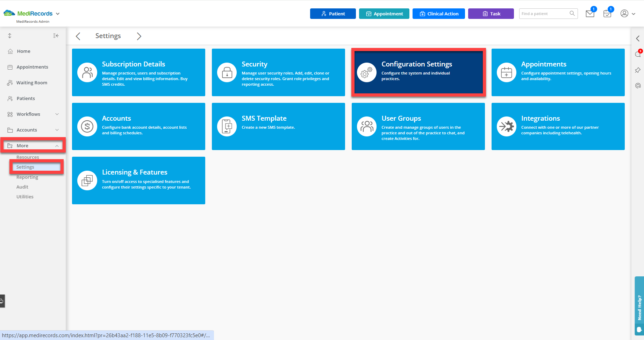Open Appointments in the sidebar
Viewport: 644px width, 340px height.
pos(33,67)
